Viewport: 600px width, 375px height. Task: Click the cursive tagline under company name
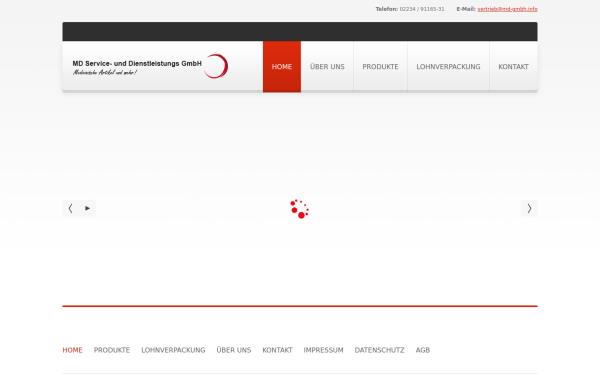(105, 72)
